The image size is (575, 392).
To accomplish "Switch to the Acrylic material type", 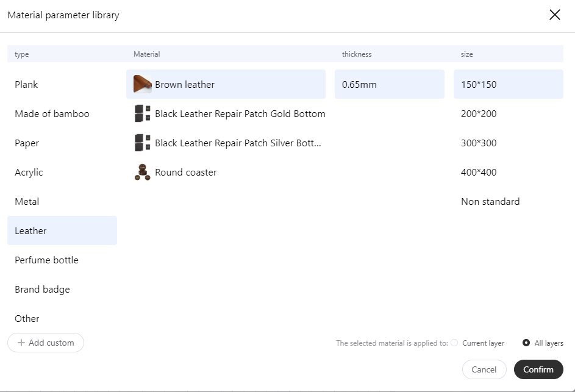I will click(x=29, y=172).
